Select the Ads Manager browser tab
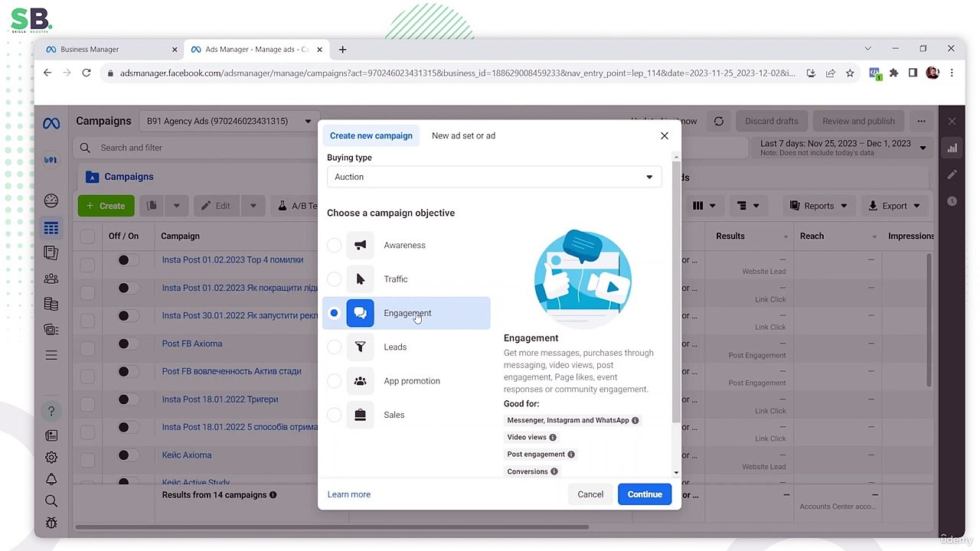This screenshot has height=551, width=980. pyautogui.click(x=256, y=49)
